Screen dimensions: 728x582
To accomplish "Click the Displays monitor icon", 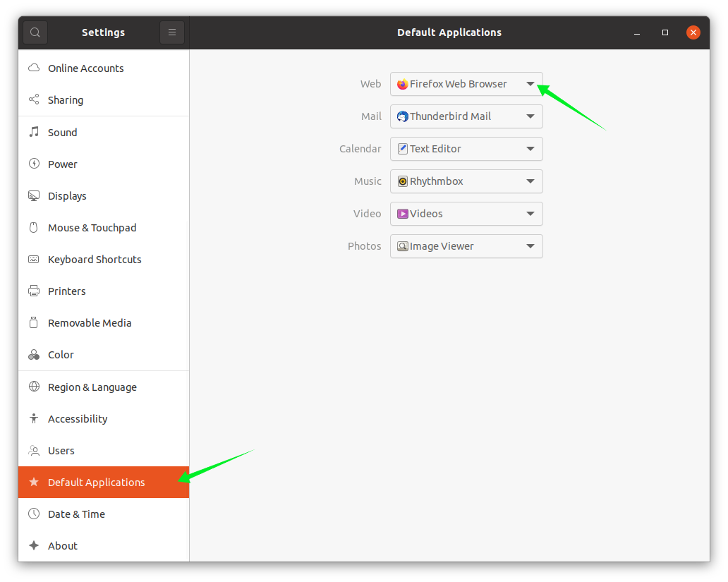I will tap(34, 195).
